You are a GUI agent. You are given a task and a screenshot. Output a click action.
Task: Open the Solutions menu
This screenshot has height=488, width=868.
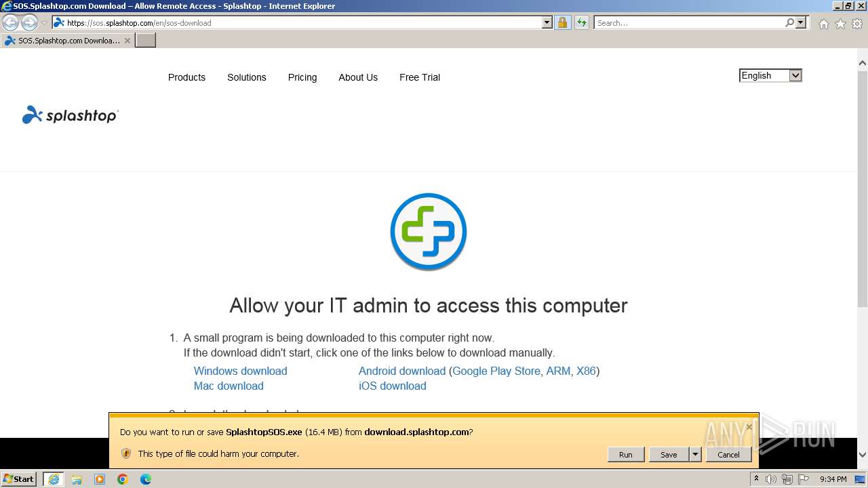click(x=246, y=77)
